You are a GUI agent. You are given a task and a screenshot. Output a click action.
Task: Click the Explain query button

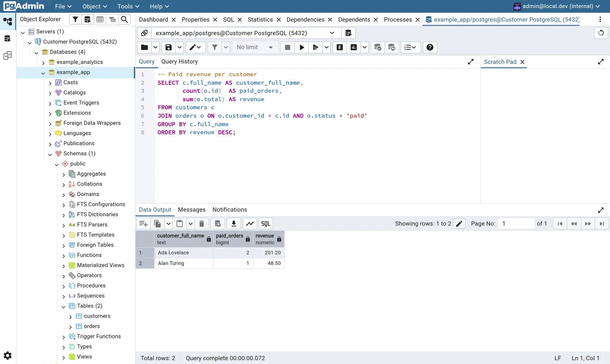340,47
